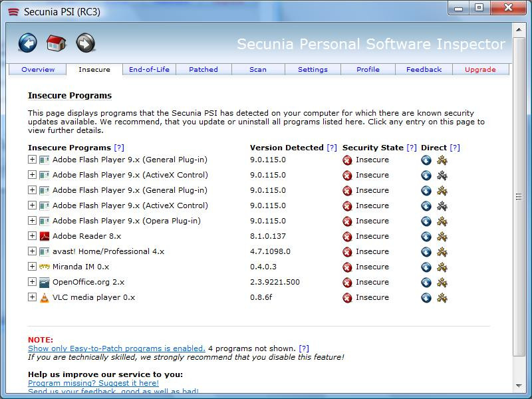Open the tools icon for avast! Home/Professional
Image resolution: width=532 pixels, height=399 pixels.
tap(442, 252)
